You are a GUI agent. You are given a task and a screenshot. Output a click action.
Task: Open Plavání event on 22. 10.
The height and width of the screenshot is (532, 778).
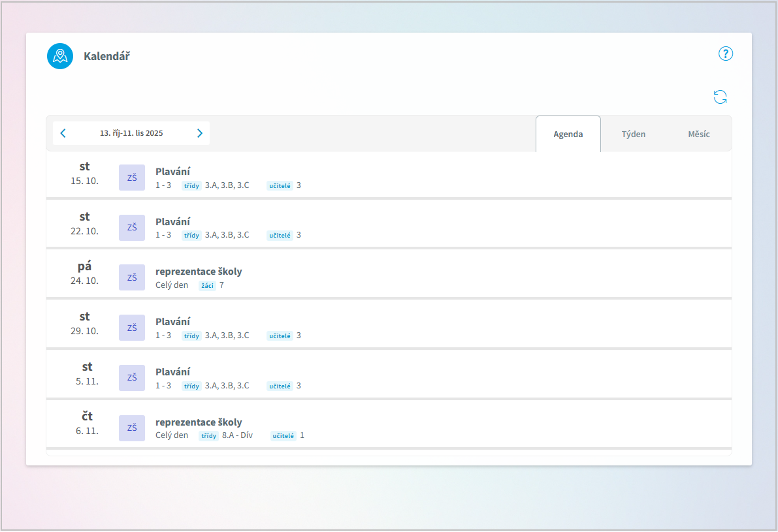click(x=173, y=222)
